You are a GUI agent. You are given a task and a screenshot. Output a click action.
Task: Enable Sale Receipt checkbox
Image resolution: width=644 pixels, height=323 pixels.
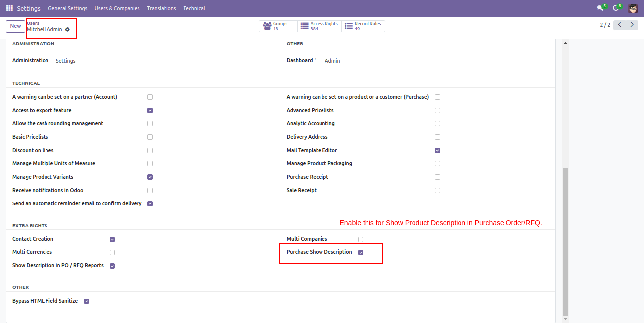(437, 191)
